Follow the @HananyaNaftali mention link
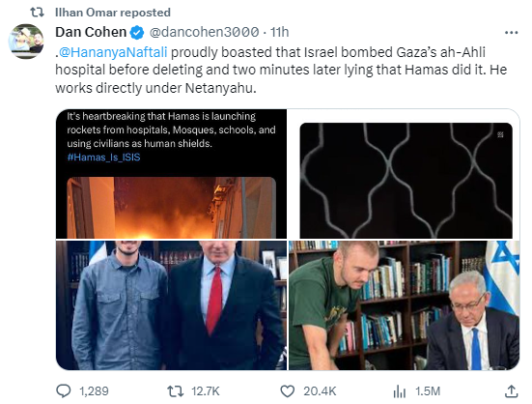Screen dimensions: 532x404 [x=113, y=52]
